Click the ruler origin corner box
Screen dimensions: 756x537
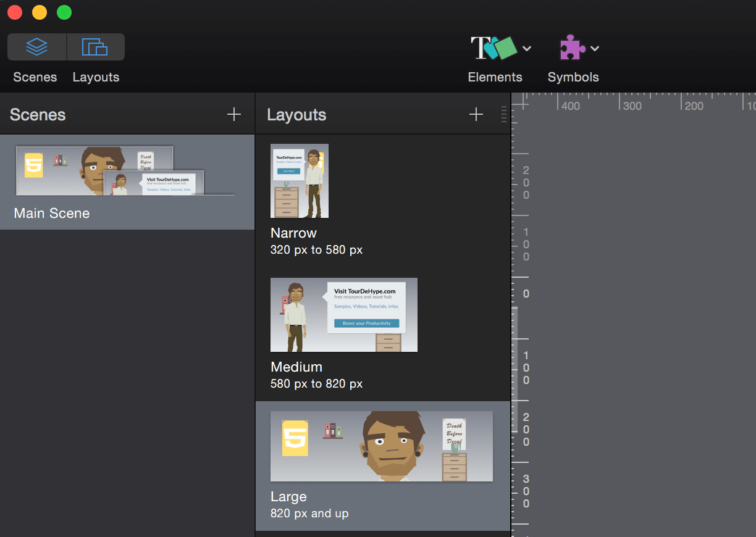pyautogui.click(x=520, y=102)
